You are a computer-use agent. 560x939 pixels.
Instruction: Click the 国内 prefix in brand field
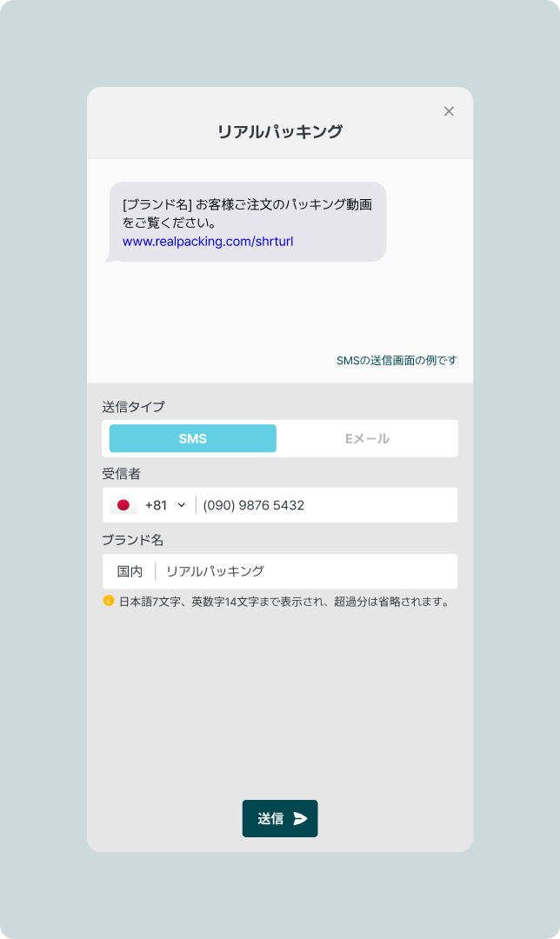click(x=130, y=571)
